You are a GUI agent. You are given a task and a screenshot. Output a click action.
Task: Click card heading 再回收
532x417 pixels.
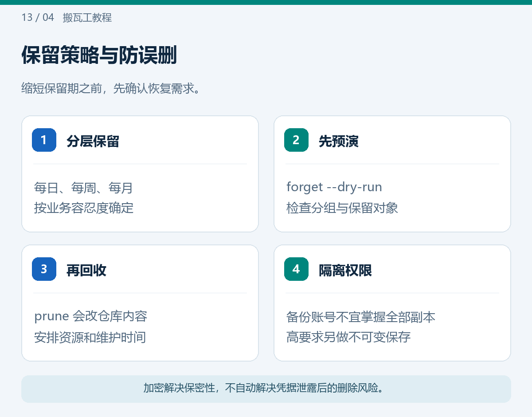pos(86,270)
